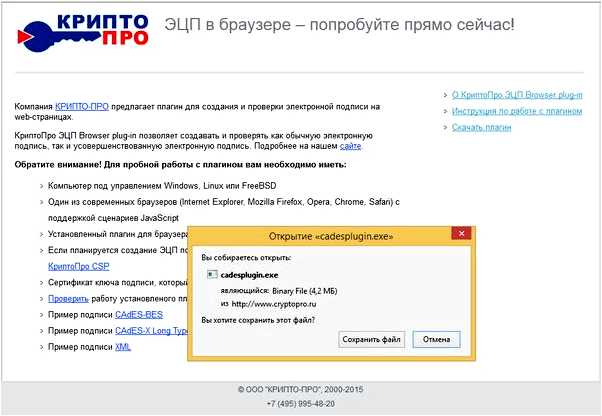This screenshot has height=416, width=602.
Task: Click the Проверить link
Action: pyautogui.click(x=68, y=299)
